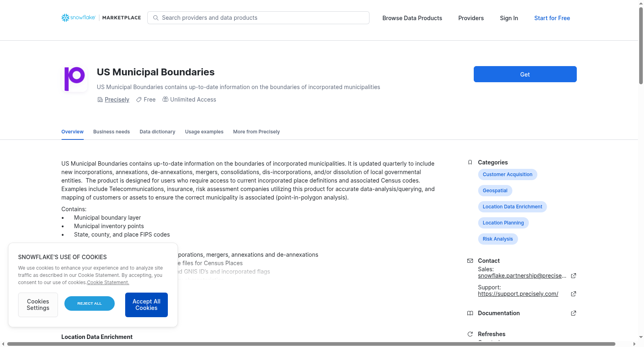Open external link icon beside sales email
Image resolution: width=644 pixels, height=347 pixels.
tap(574, 276)
